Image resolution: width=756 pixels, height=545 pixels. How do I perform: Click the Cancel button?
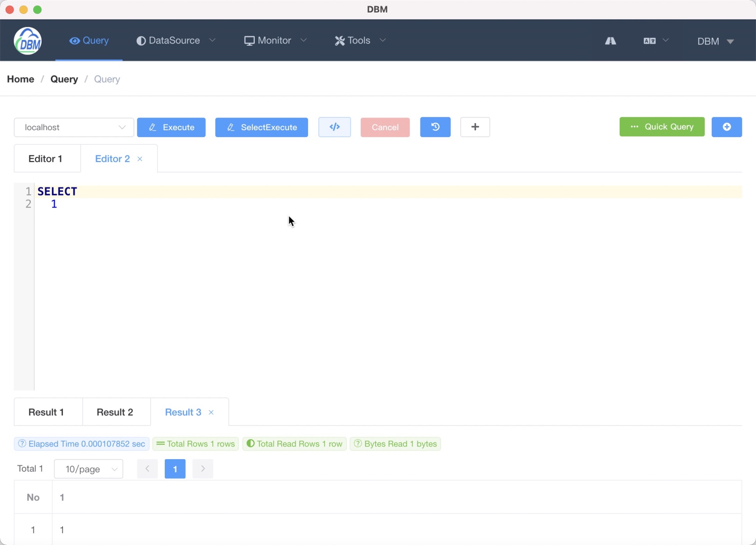(x=385, y=127)
